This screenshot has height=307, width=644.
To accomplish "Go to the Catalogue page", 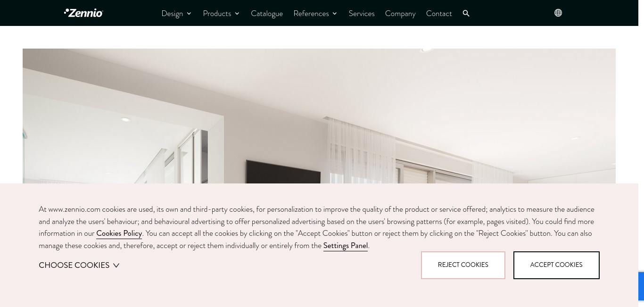I will pyautogui.click(x=267, y=14).
